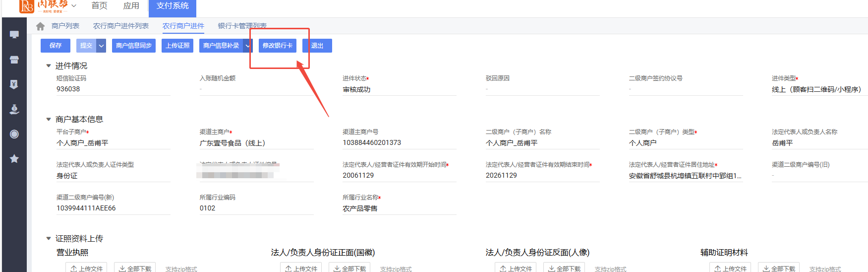Open the star favorites sidebar icon
The width and height of the screenshot is (868, 272).
click(14, 159)
